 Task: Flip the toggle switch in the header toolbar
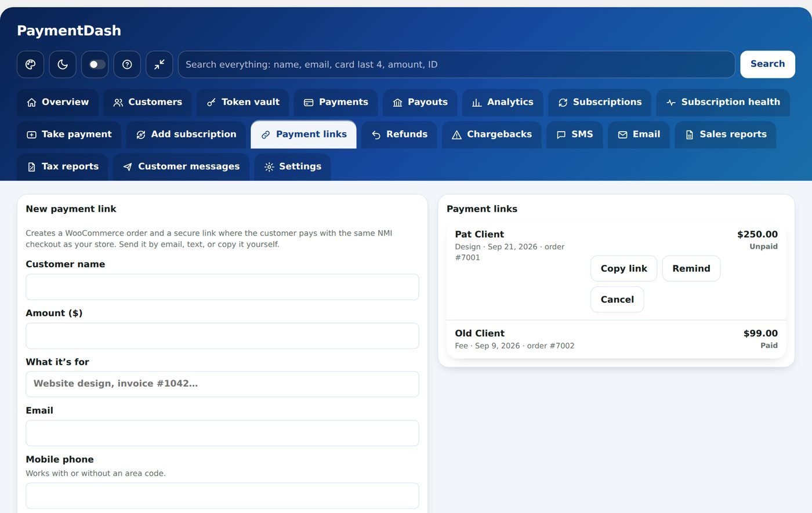95,64
